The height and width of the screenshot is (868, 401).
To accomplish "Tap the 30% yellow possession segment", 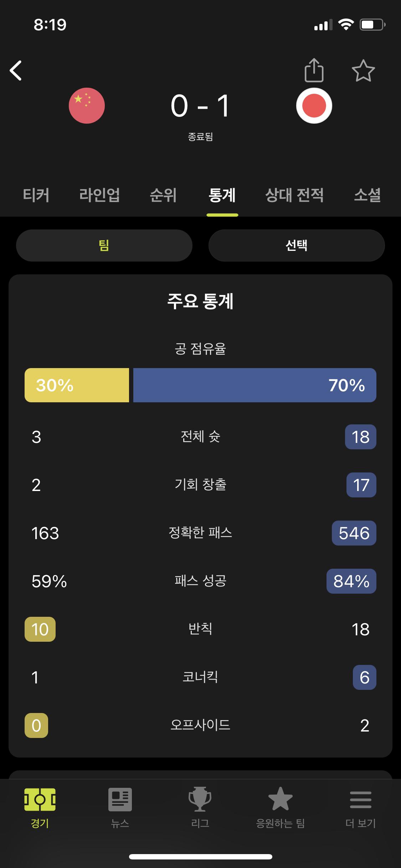I will (x=77, y=385).
